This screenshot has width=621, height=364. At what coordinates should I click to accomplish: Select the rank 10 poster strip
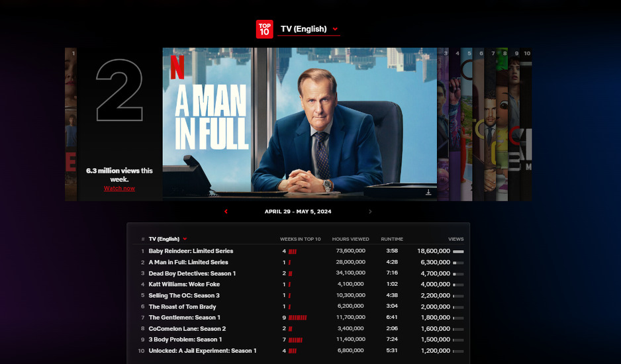tap(526, 124)
